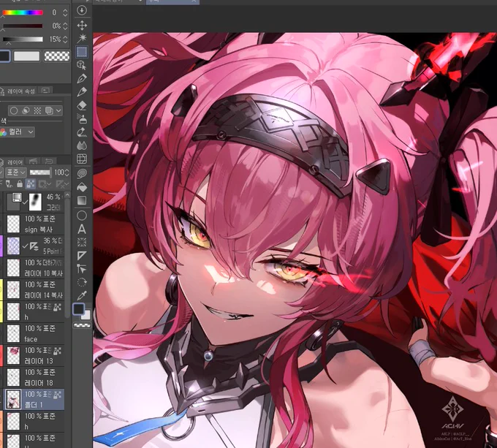Image resolution: width=497 pixels, height=448 pixels.
Task: Toggle the checkmark on 46% gradient layer
Action: click(26, 202)
